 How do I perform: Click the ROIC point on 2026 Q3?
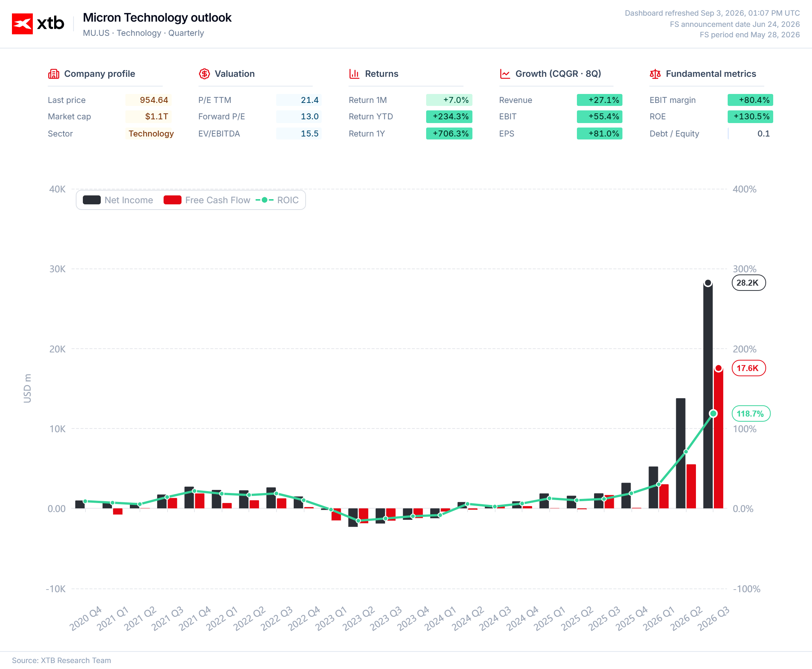tap(713, 414)
